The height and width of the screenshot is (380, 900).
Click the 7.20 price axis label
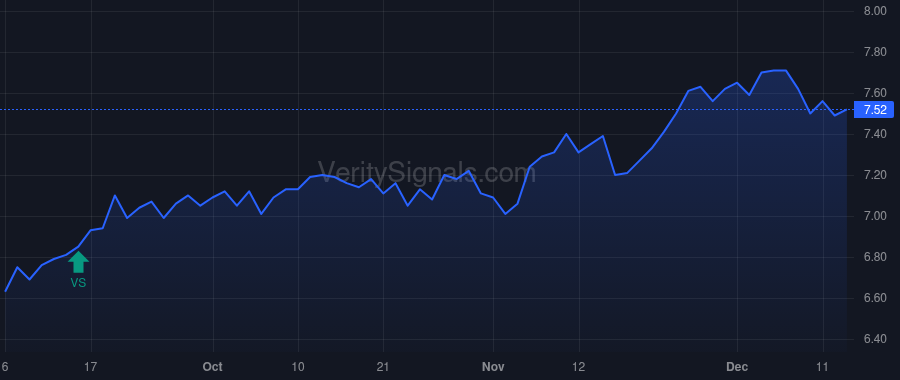[x=875, y=175]
